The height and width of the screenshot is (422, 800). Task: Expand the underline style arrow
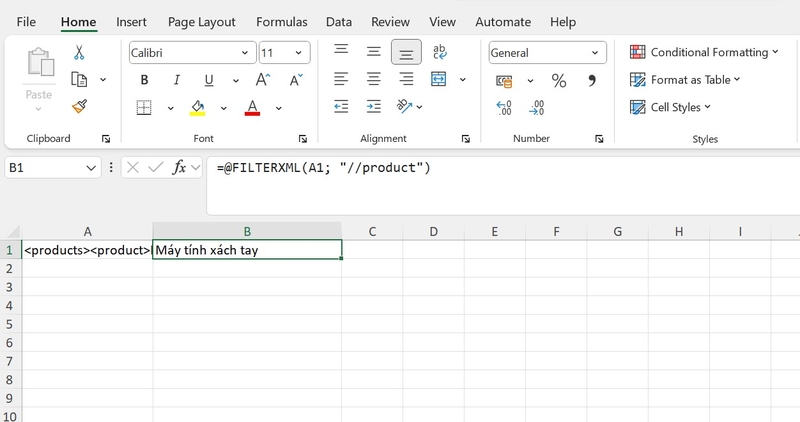pyautogui.click(x=236, y=81)
